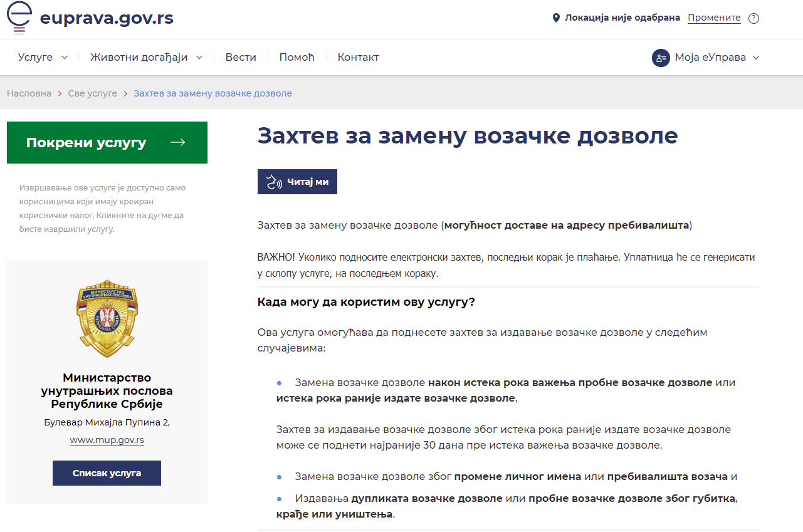Click the Промените location link
This screenshot has width=803, height=532.
(x=714, y=18)
